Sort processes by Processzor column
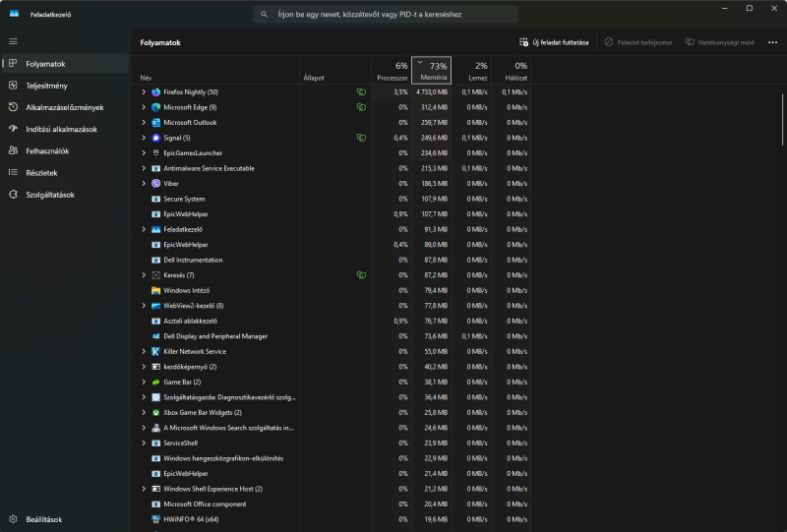Screen dimensions: 787x532 tap(392, 71)
